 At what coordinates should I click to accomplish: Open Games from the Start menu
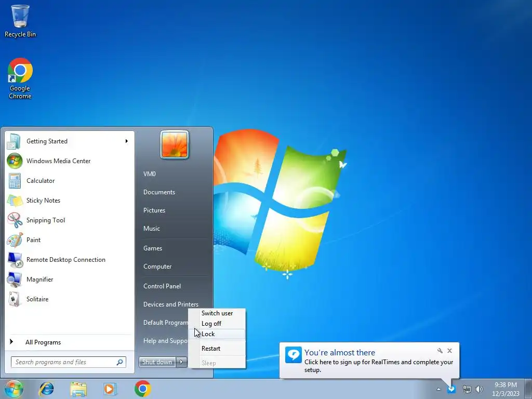(x=152, y=248)
